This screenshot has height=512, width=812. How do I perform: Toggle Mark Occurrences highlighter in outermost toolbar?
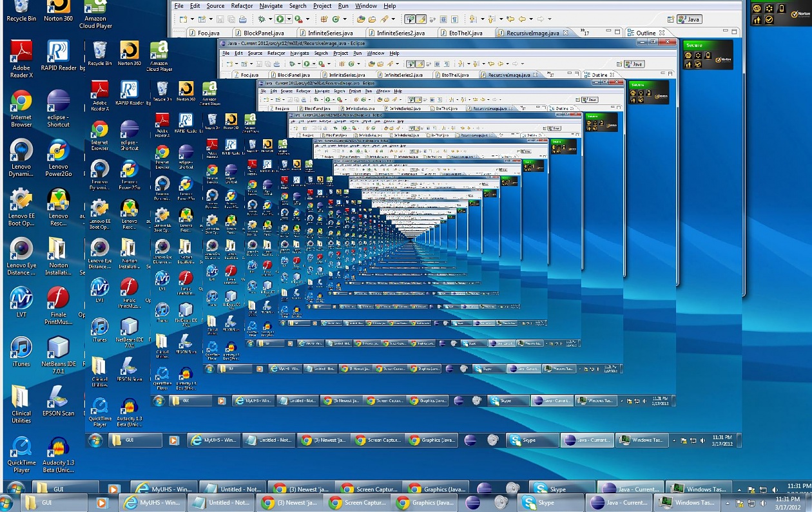tap(421, 19)
